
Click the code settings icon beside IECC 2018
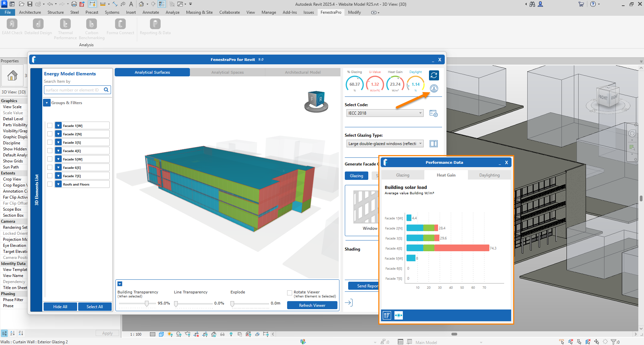[x=433, y=114]
